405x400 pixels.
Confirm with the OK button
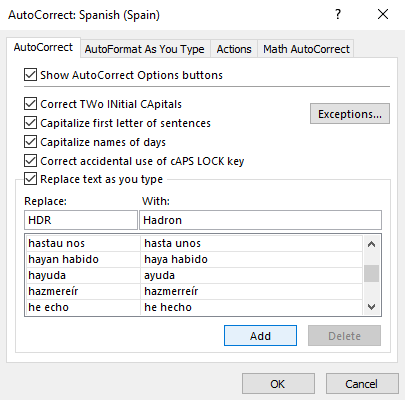pyautogui.click(x=278, y=384)
